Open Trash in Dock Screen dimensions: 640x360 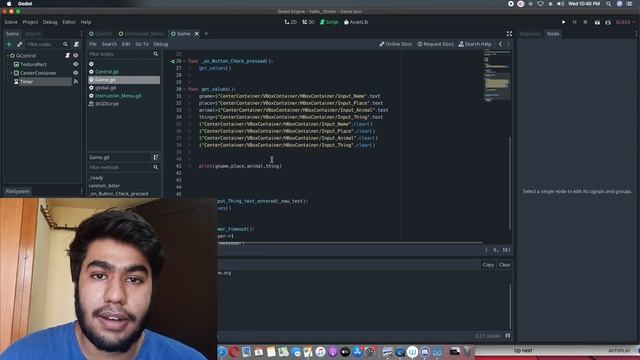click(467, 351)
